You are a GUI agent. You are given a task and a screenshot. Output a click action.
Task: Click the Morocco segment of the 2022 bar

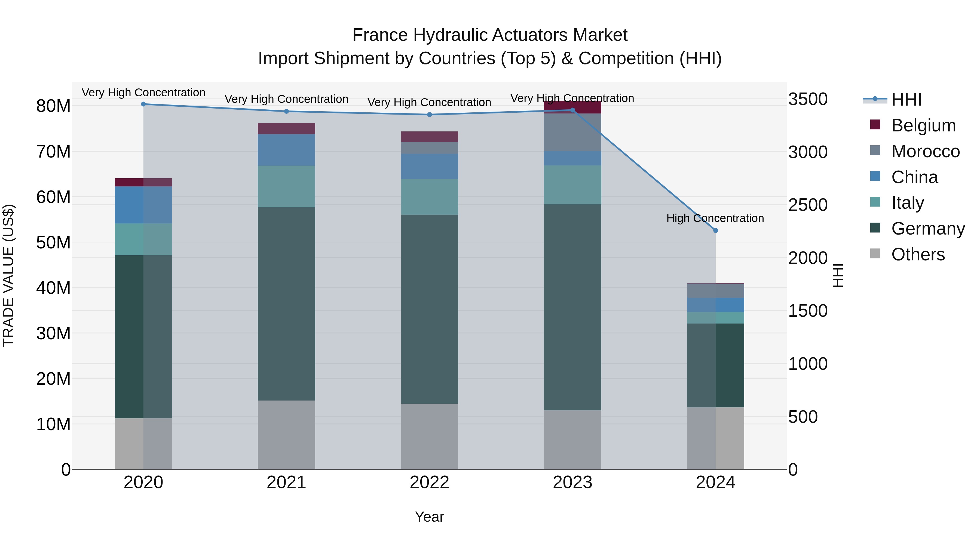[430, 148]
